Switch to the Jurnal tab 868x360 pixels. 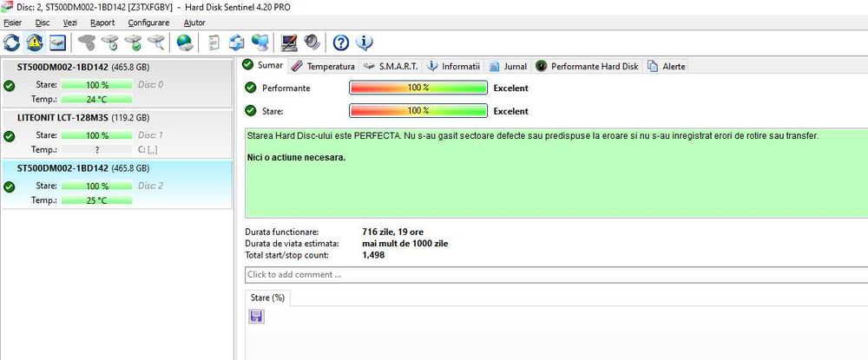pyautogui.click(x=508, y=66)
